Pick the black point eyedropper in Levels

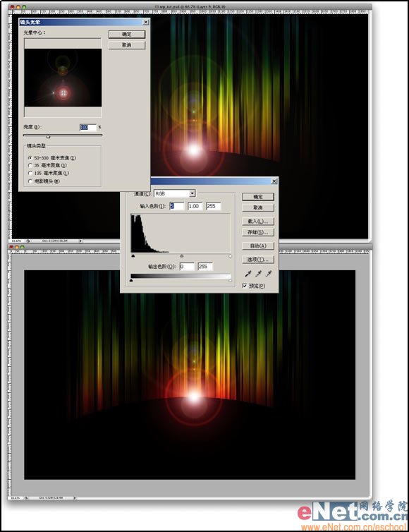248,274
